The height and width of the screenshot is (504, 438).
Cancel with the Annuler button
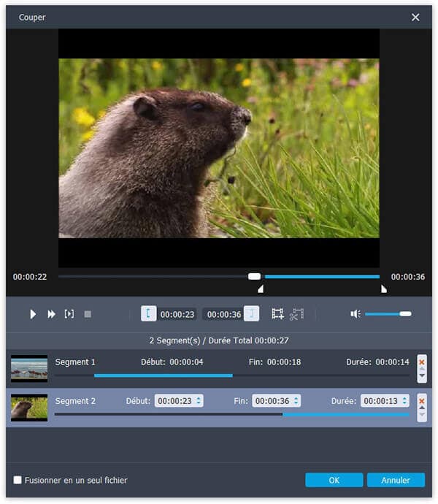point(396,480)
